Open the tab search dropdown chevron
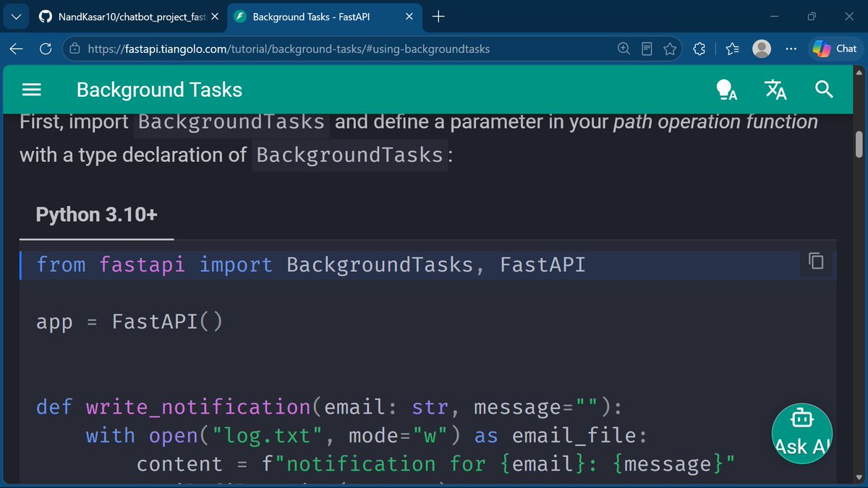The width and height of the screenshot is (868, 488). click(17, 16)
